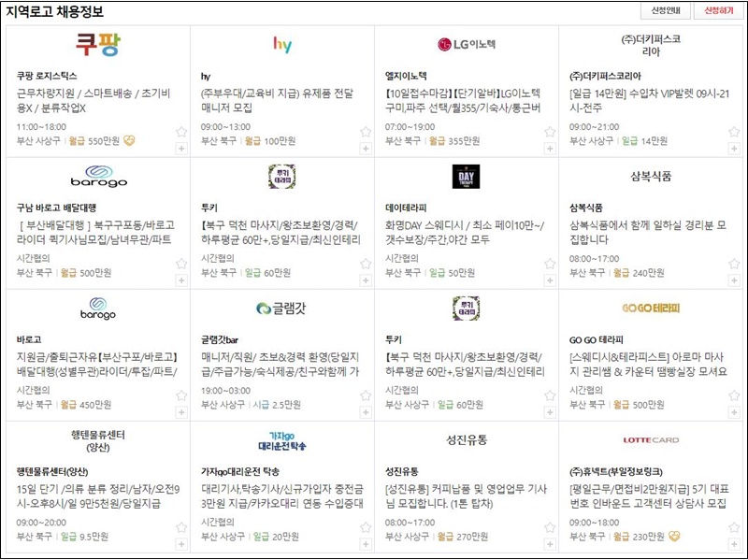
Task: Open 행텐물류센터 의류 분류 정리 title
Action: (98, 495)
